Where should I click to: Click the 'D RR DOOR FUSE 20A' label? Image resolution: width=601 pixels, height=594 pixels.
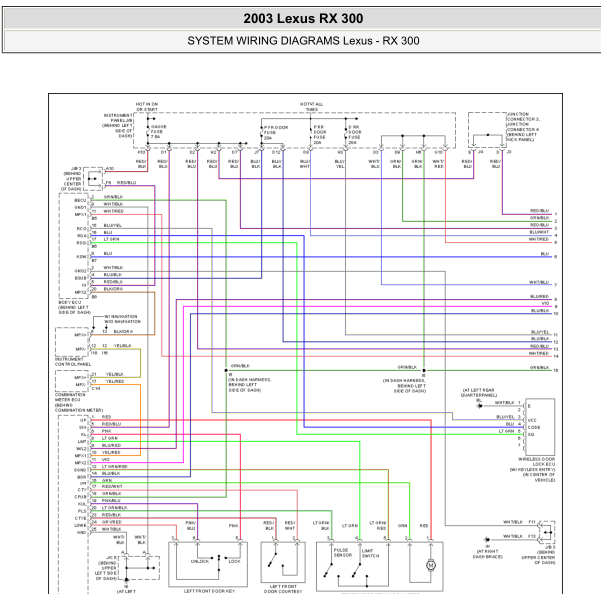click(354, 135)
